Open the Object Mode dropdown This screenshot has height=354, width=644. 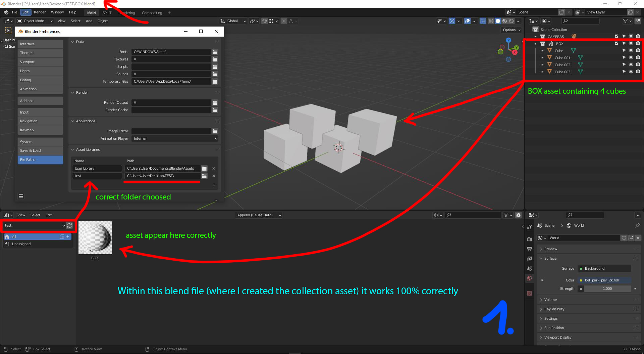coord(35,21)
